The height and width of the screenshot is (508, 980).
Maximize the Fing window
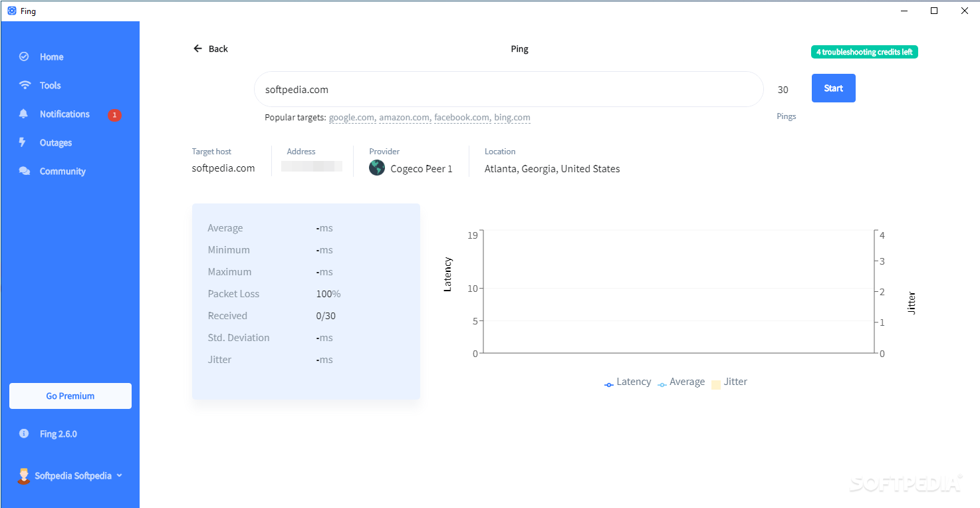(934, 11)
